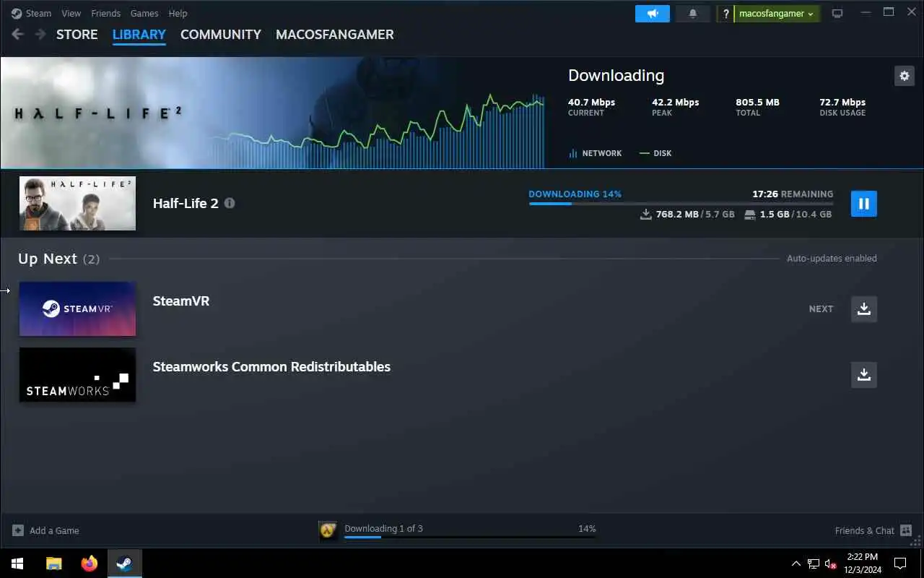Viewport: 924px width, 578px height.
Task: Open downloads via Downloading 1 of 3
Action: [x=383, y=528]
